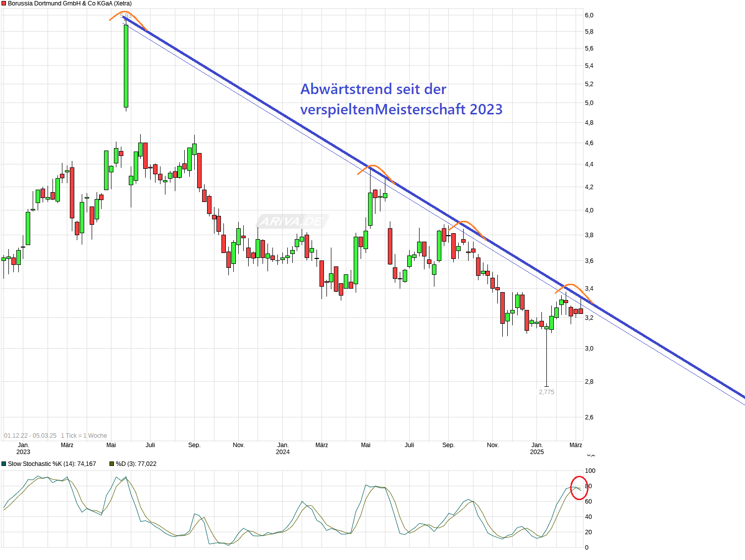Click the red swatch beside Borussia Dortmund title
The height and width of the screenshot is (560, 745).
coord(4,3)
